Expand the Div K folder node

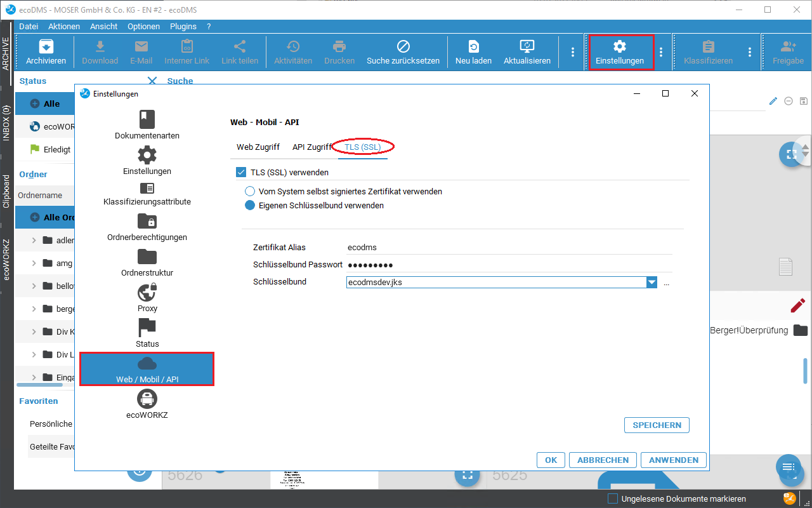34,331
